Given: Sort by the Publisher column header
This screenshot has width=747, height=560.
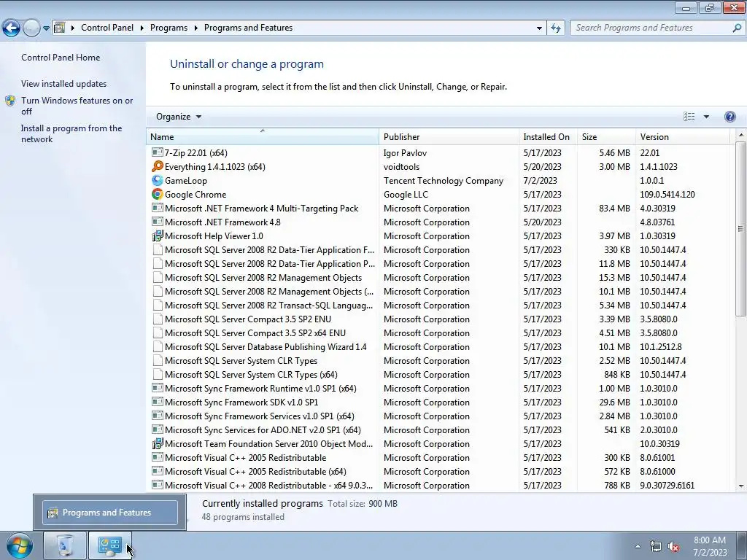Looking at the screenshot, I should [449, 136].
